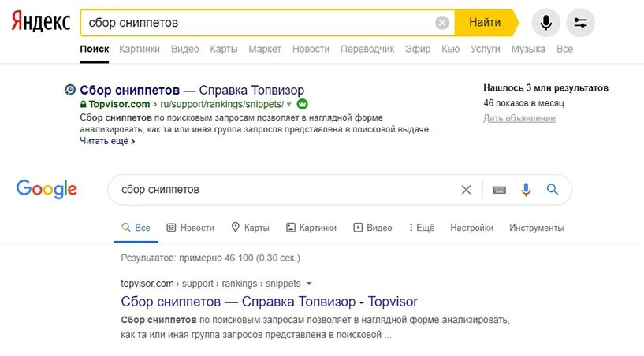The width and height of the screenshot is (644, 356).
Task: Start Google voice search microphone
Action: tap(526, 190)
